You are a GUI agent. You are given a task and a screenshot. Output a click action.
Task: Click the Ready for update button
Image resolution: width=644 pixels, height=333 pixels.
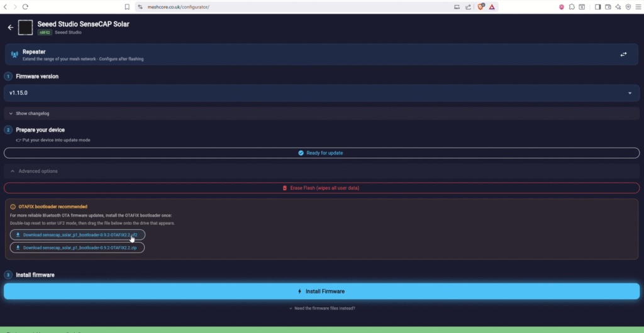point(321,153)
